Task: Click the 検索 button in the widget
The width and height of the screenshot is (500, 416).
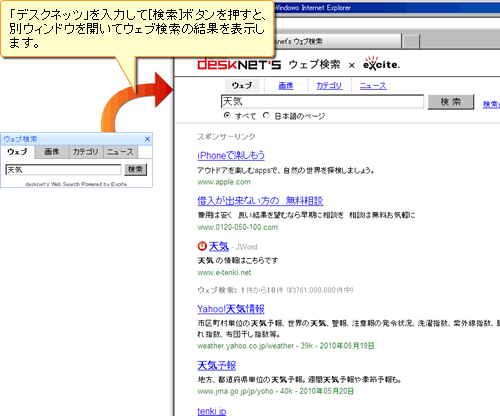Action: 135,169
